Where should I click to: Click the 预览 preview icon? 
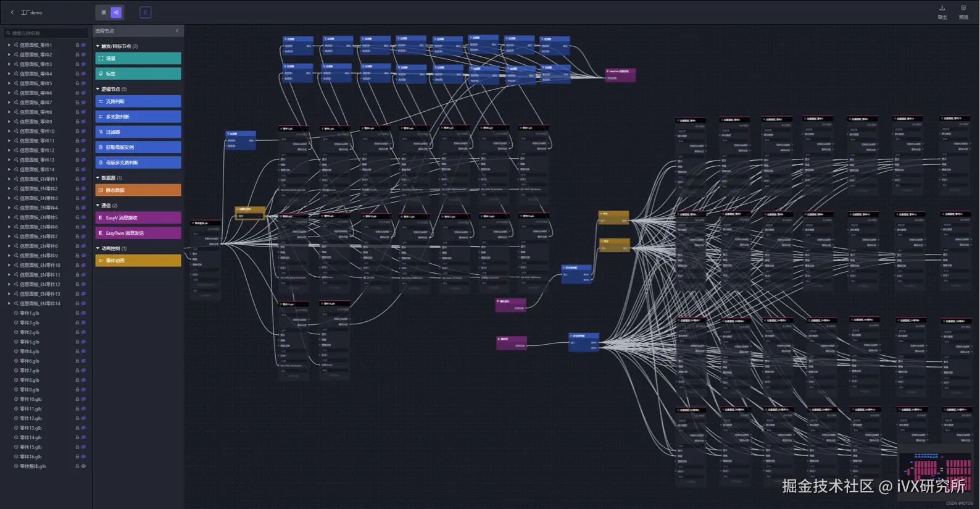(963, 8)
